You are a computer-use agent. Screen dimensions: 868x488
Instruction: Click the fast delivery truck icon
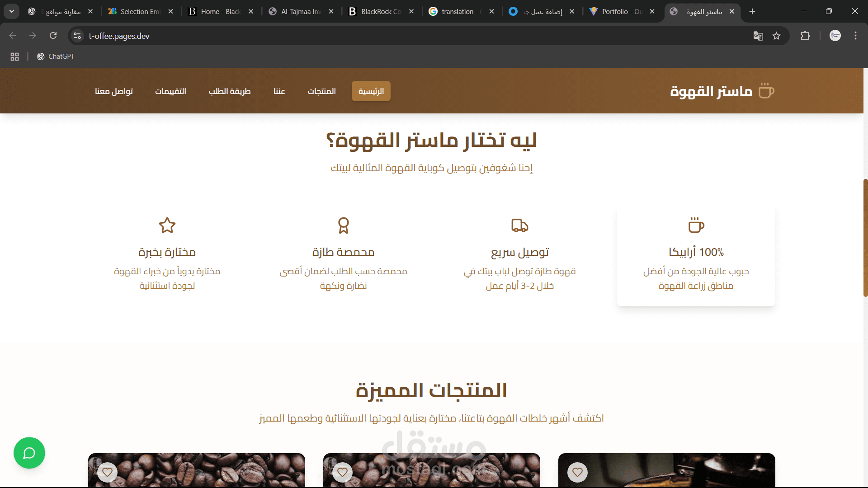click(x=520, y=225)
